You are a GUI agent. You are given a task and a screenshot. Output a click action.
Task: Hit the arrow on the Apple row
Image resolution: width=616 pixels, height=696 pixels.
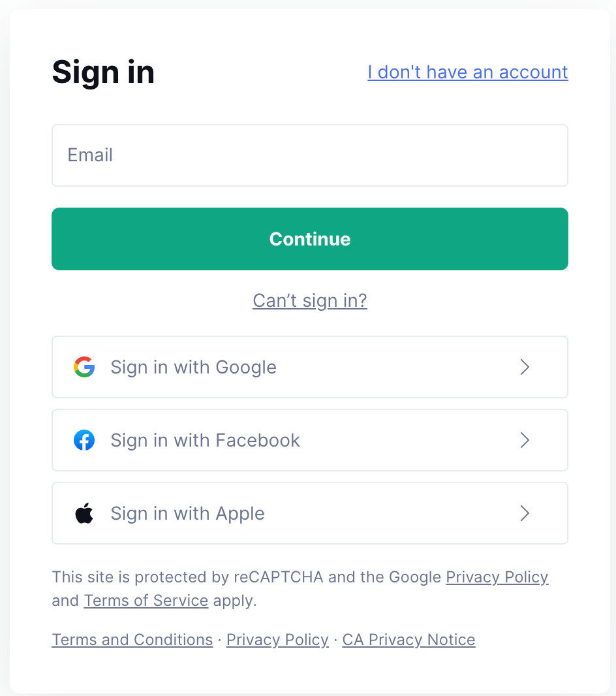(525, 513)
